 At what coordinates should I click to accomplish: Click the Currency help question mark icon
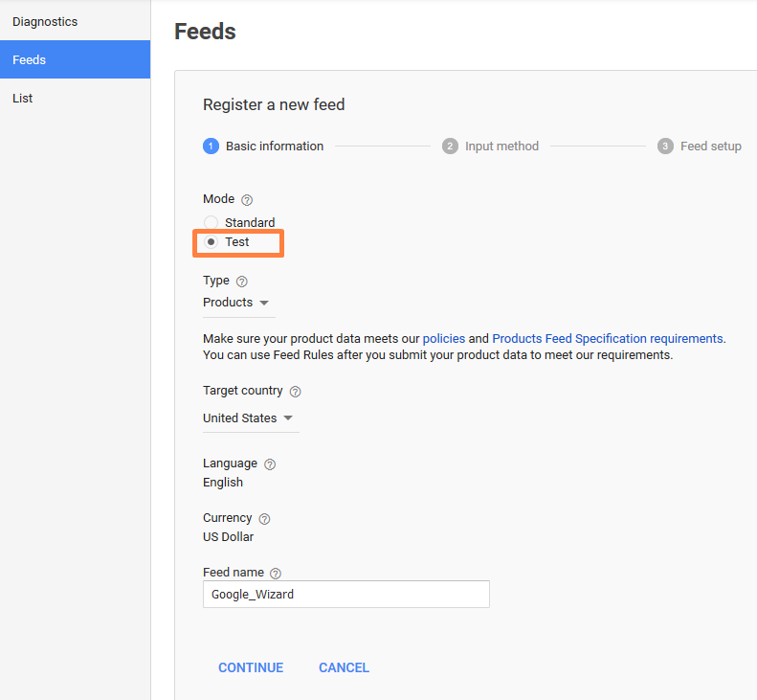point(264,519)
